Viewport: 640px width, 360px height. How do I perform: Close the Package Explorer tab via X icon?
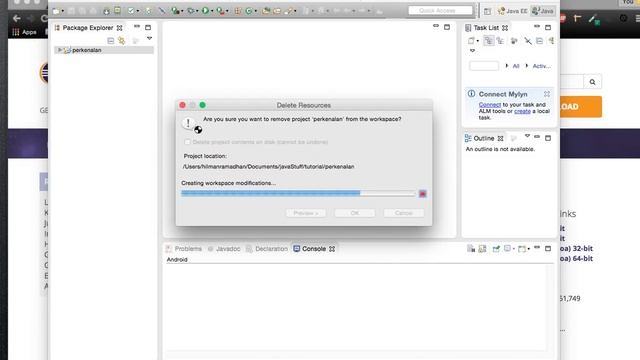[x=119, y=28]
